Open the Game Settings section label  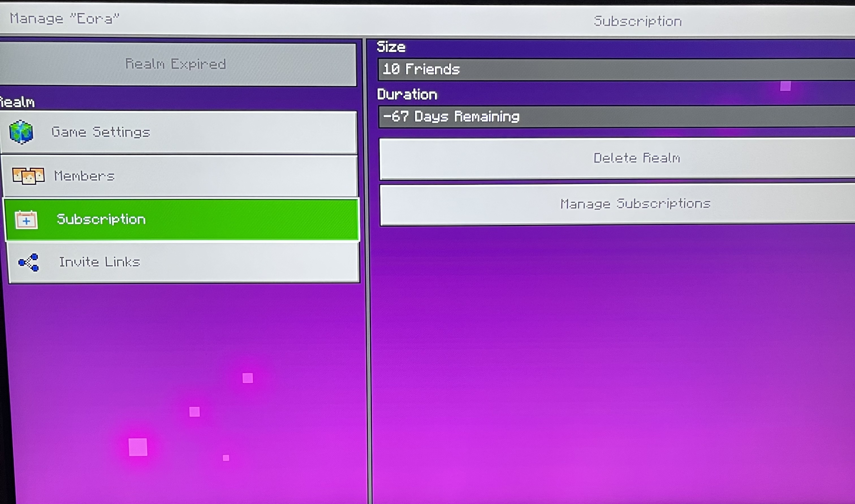(x=101, y=132)
